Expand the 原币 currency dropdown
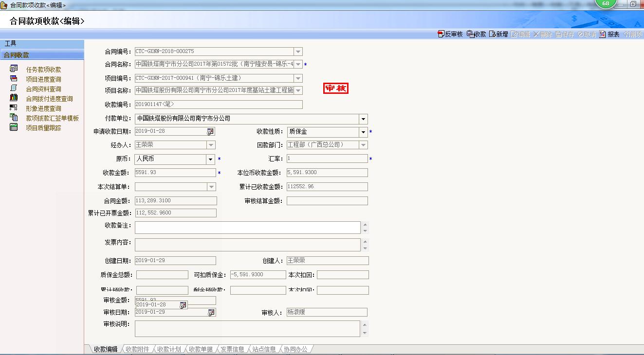 click(210, 160)
